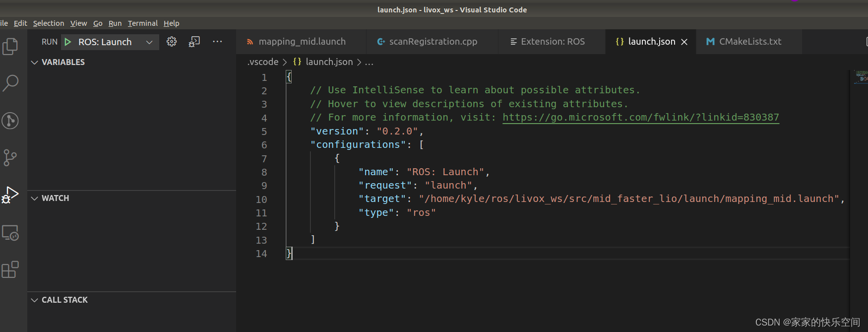Click the C++ icon on scanRegistration.cpp tab

tap(381, 42)
